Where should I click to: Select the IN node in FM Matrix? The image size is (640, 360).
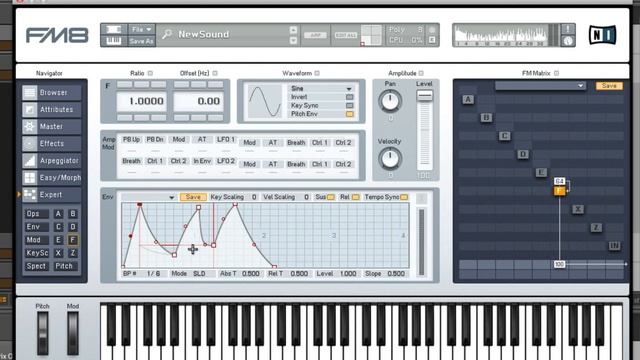point(614,246)
